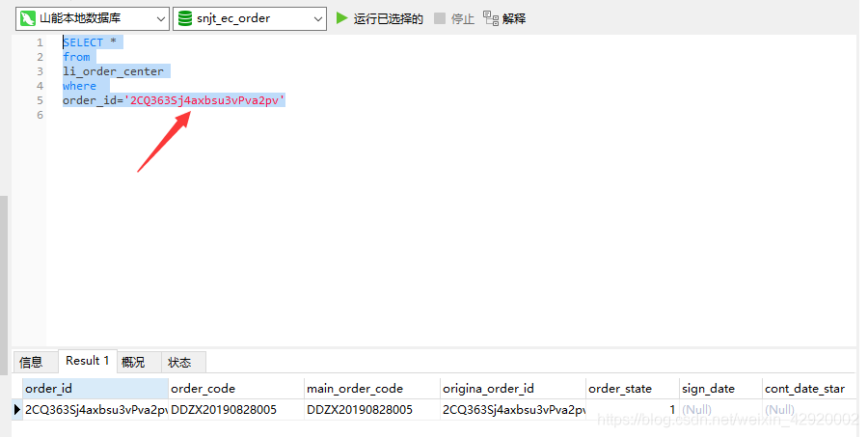Viewport: 868px width, 437px height.
Task: Select the order_id cell in the result row
Action: point(95,410)
